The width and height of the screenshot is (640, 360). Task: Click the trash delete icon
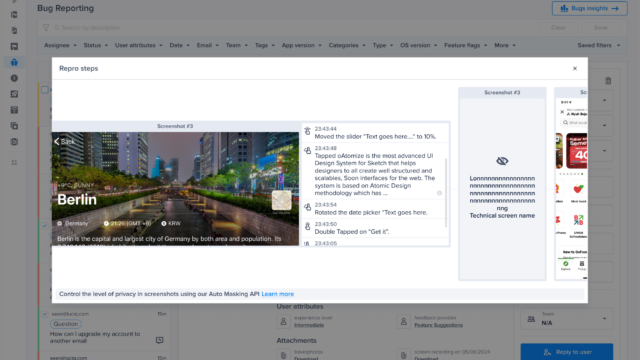pyautogui.click(x=608, y=81)
